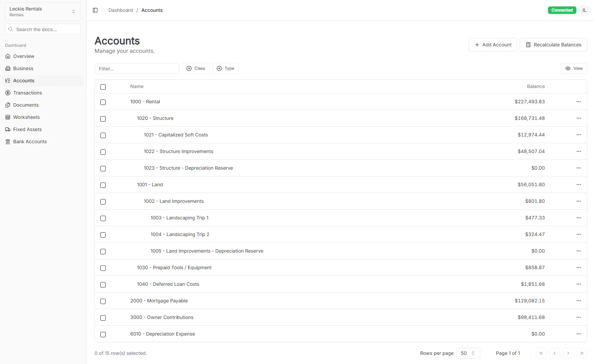Viewport: 594px width, 364px height.
Task: Open Bank Accounts from sidebar
Action: (x=30, y=142)
